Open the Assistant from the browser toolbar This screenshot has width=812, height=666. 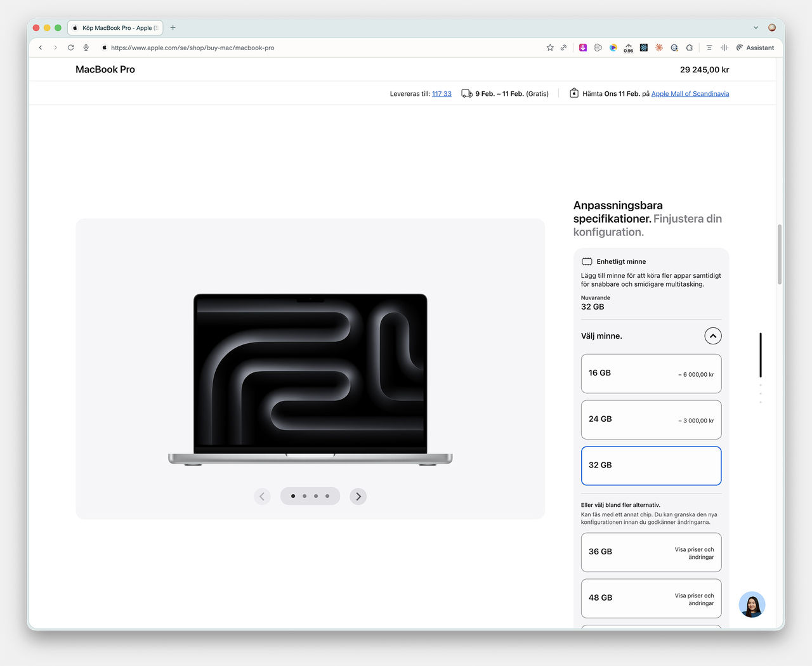pos(755,48)
